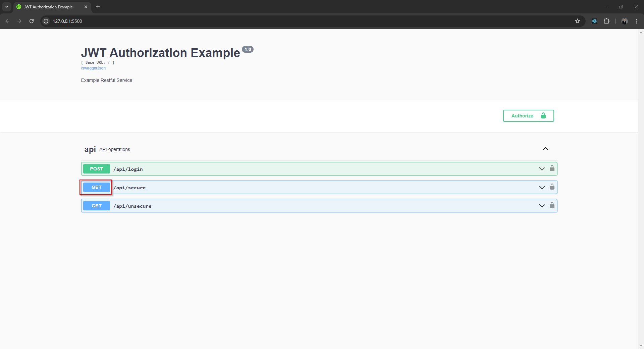The width and height of the screenshot is (644, 349).
Task: Open the browser Extensions puzzle icon
Action: 606,21
